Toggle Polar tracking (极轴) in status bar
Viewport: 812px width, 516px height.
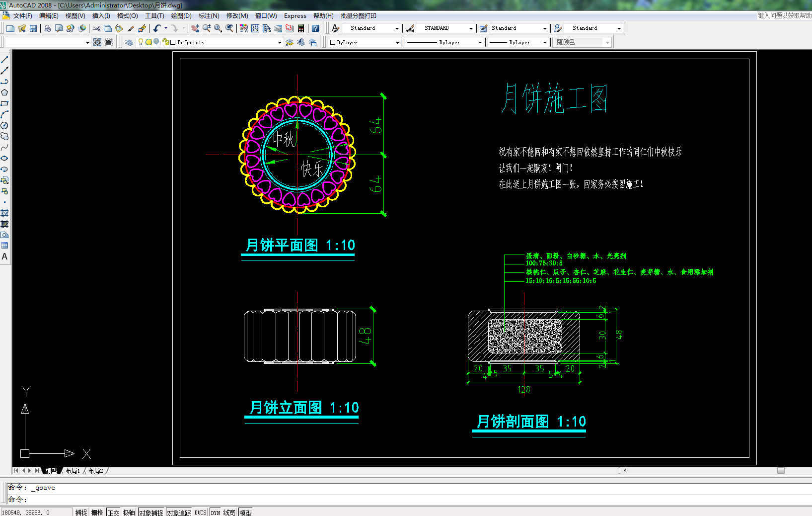pyautogui.click(x=129, y=513)
